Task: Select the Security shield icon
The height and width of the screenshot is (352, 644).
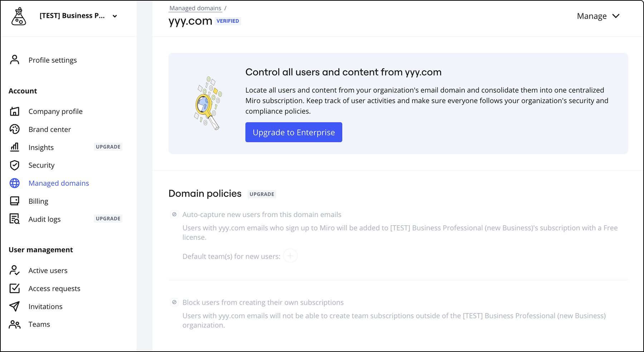Action: click(x=14, y=165)
